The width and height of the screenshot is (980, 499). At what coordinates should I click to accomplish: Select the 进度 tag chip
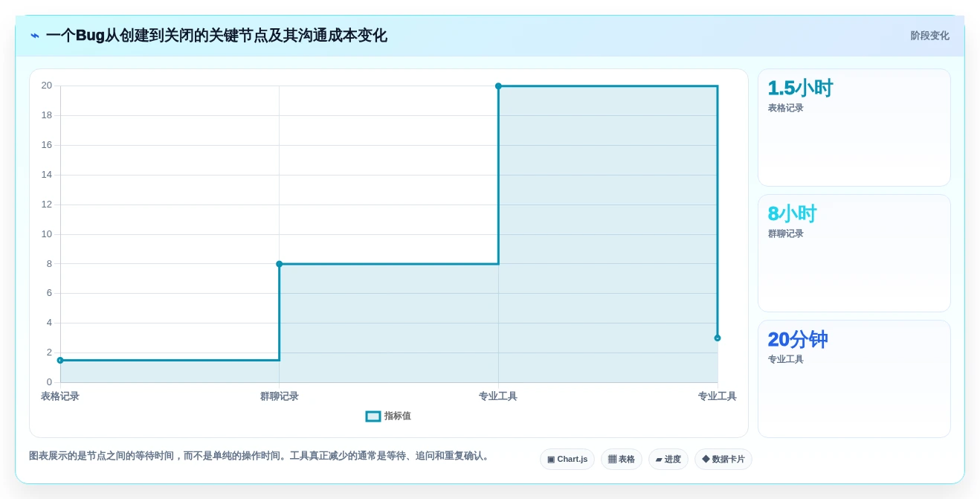click(x=668, y=459)
